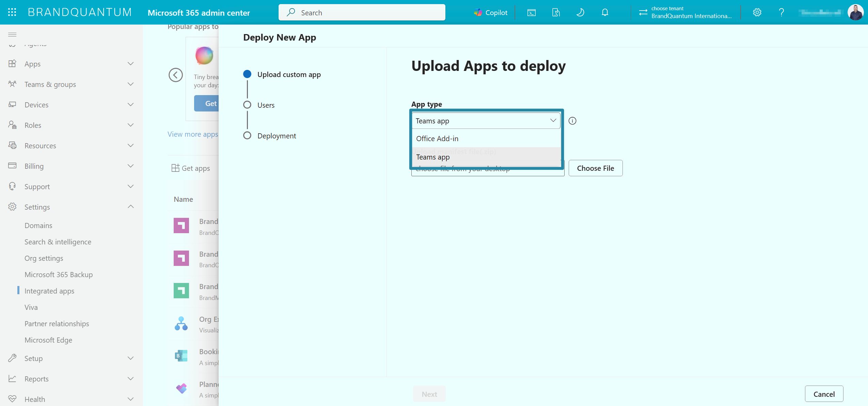The image size is (868, 406).
Task: Expand the Devices section chevron
Action: pyautogui.click(x=130, y=105)
